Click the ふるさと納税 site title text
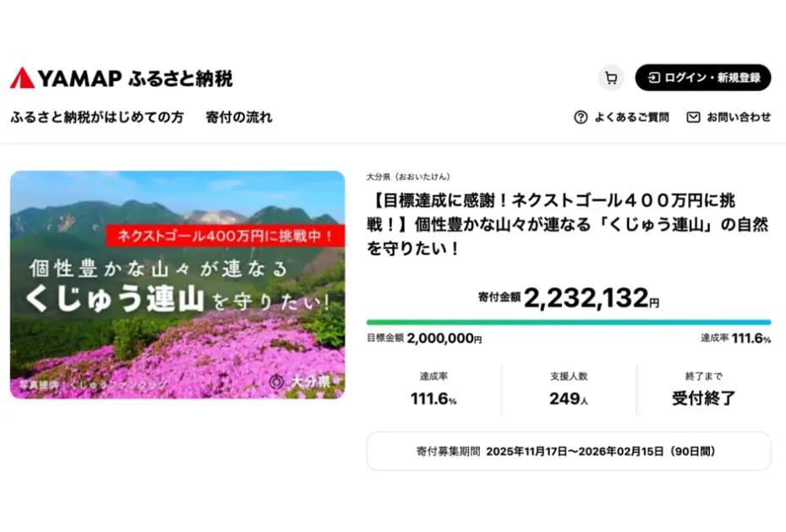 click(x=180, y=79)
